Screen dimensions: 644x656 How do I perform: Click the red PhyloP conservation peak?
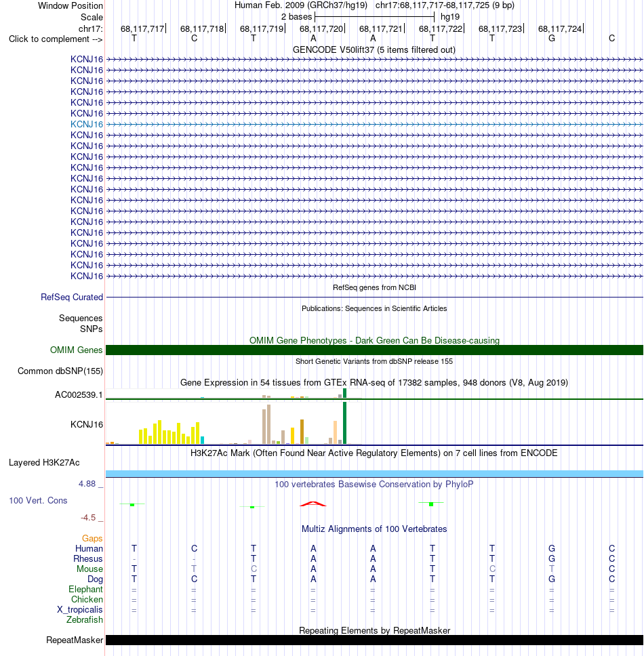(313, 504)
